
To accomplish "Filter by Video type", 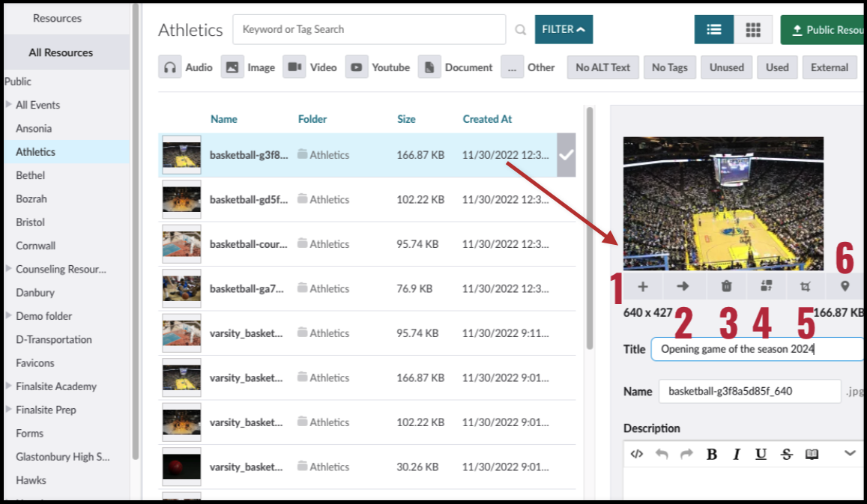I will click(x=310, y=67).
